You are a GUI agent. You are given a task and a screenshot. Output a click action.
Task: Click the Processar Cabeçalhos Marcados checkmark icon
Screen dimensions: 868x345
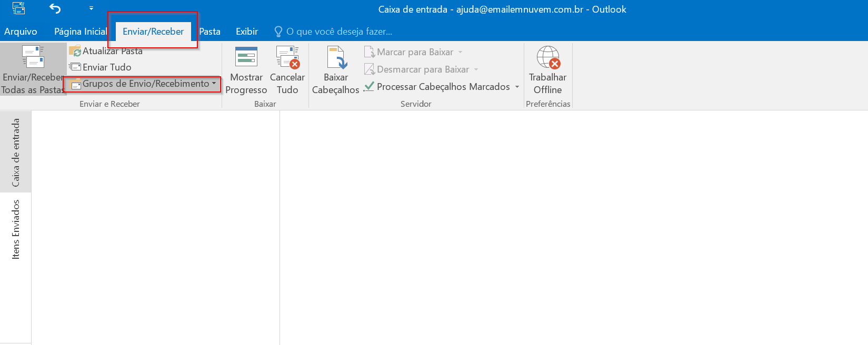coord(370,86)
